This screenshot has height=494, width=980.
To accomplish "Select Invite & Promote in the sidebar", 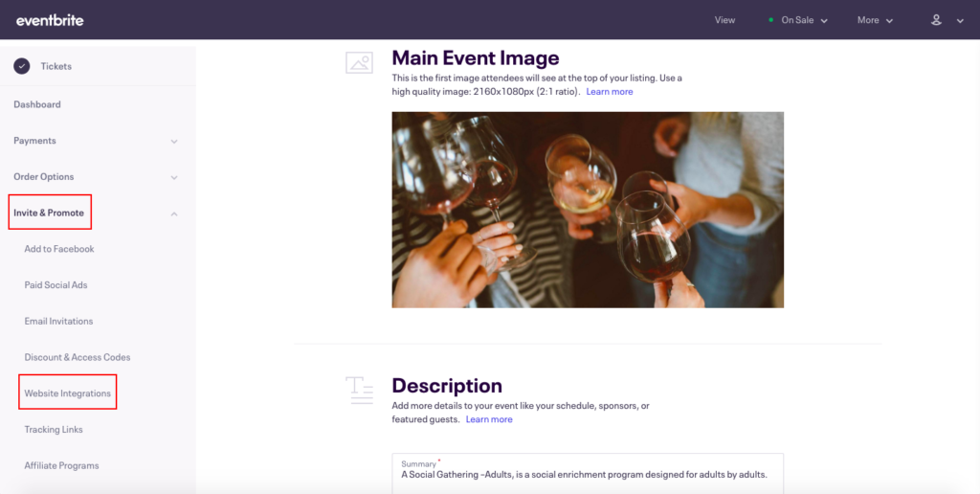I will pos(49,213).
